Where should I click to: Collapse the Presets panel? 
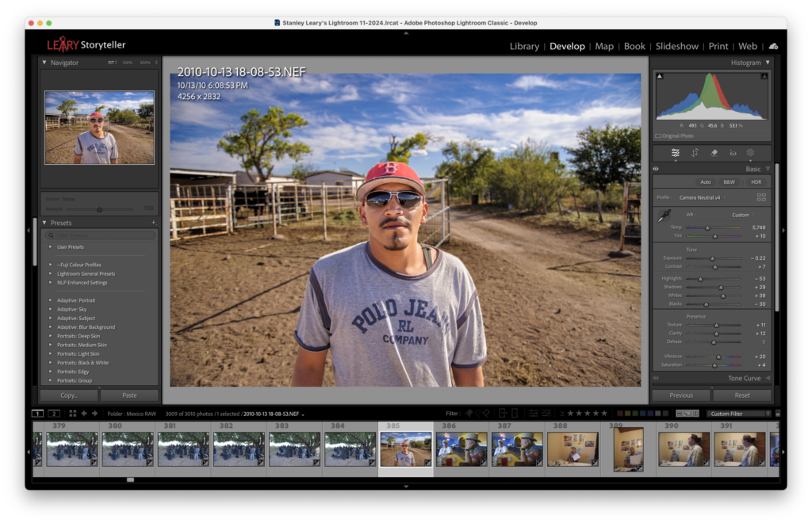[44, 223]
